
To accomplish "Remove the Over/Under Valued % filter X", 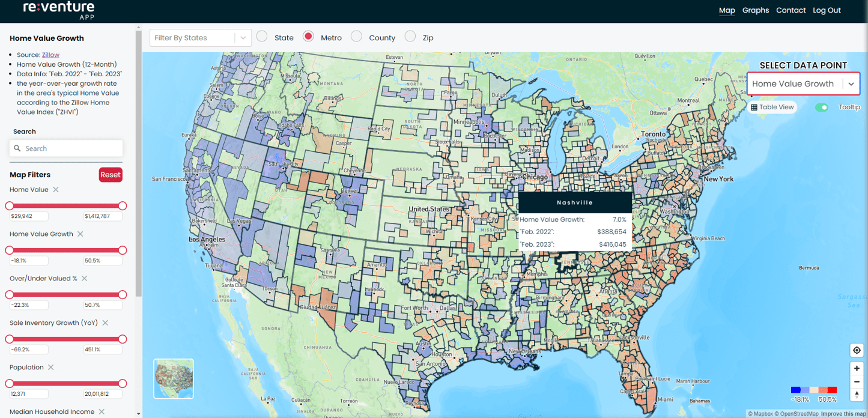I will [85, 279].
